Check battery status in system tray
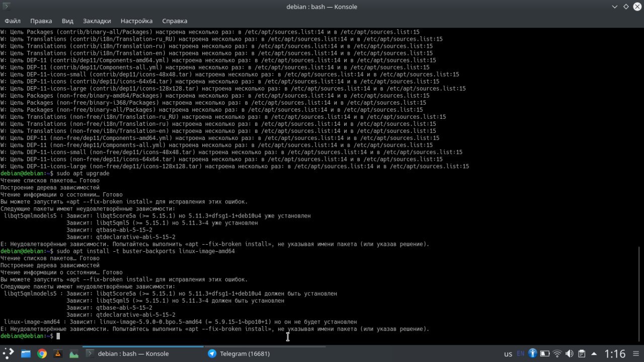The width and height of the screenshot is (644, 362). tap(545, 353)
